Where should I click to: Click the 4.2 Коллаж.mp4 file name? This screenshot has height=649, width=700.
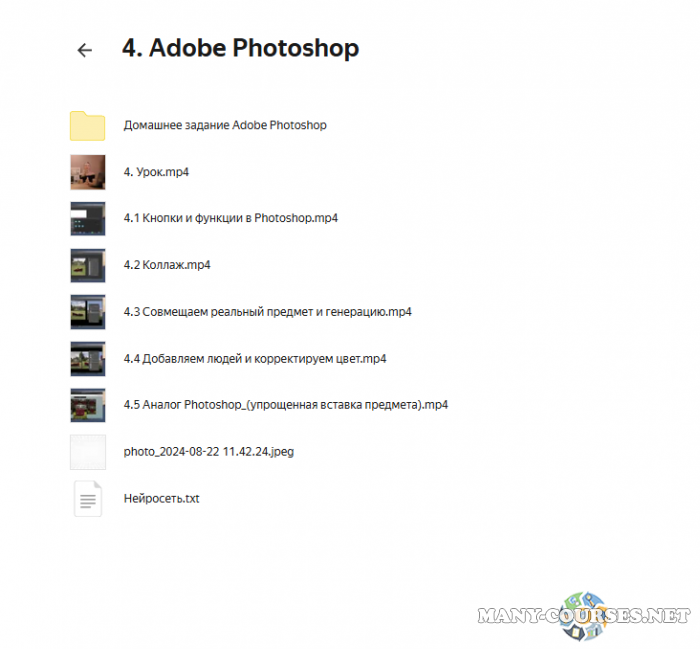click(167, 265)
